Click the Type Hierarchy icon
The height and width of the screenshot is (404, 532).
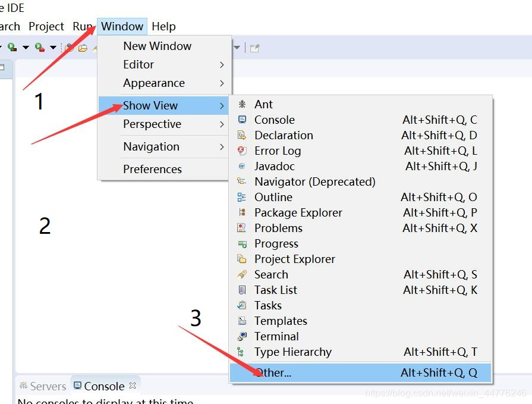coord(241,352)
